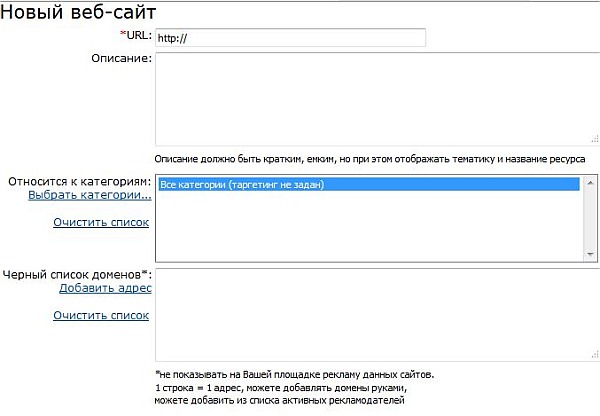The height and width of the screenshot is (416, 600).
Task: Grab the blacklist text area resize grip
Action: click(x=593, y=356)
